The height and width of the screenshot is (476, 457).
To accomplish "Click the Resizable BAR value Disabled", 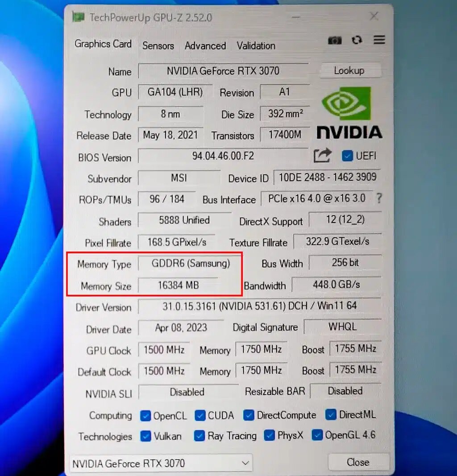I will [x=345, y=391].
